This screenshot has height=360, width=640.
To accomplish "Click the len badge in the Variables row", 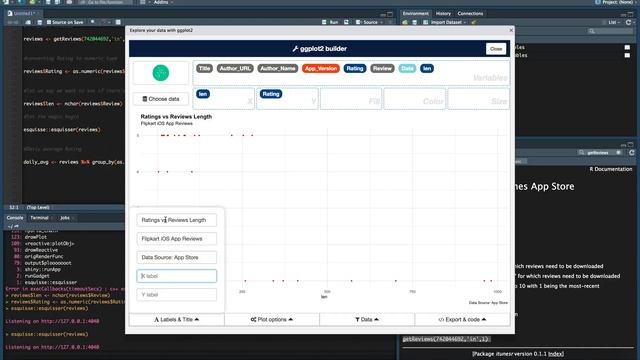I will [427, 69].
